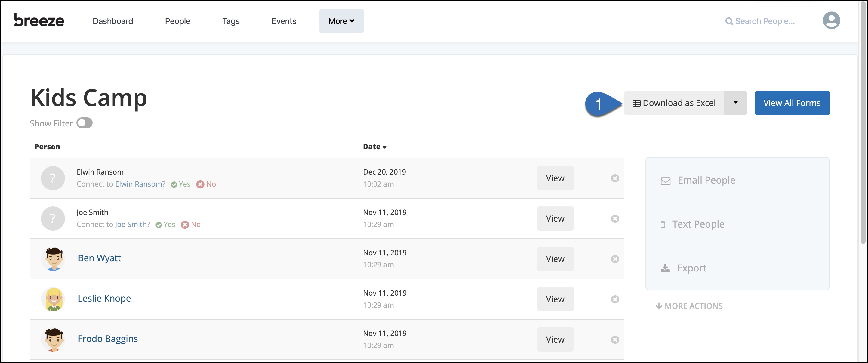Expand the MORE ACTIONS section

click(x=689, y=306)
